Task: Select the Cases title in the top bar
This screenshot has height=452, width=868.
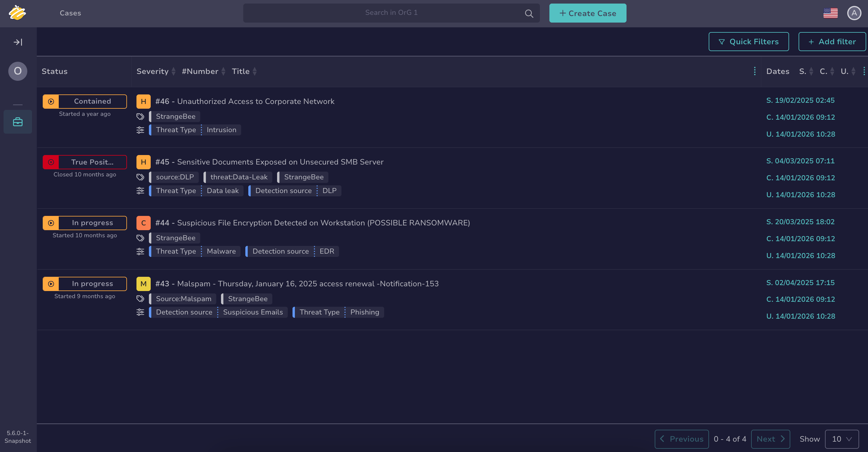Action: [x=70, y=13]
